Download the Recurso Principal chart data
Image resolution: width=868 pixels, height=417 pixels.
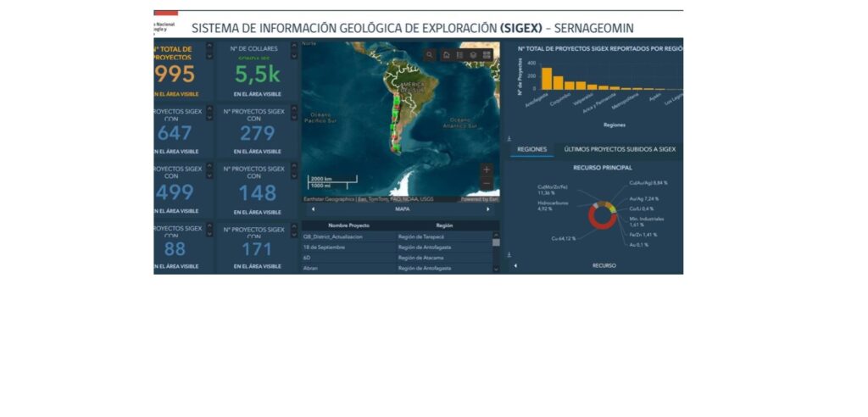(509, 254)
